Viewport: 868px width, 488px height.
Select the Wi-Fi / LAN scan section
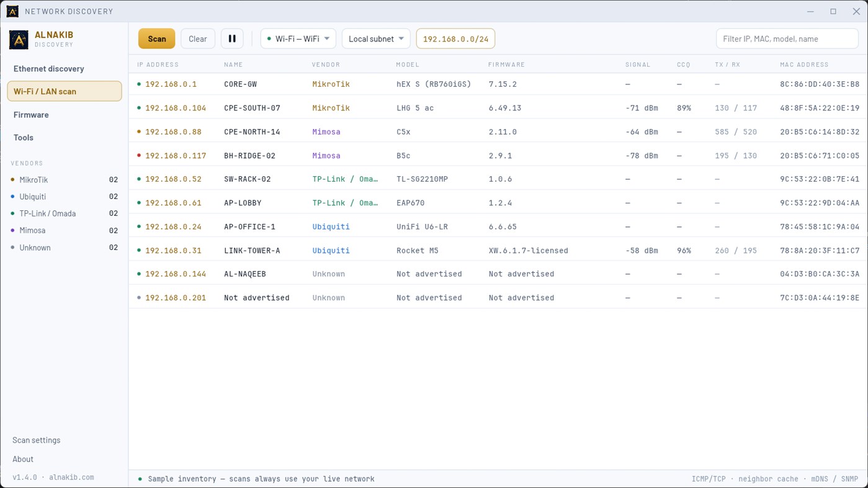(x=64, y=91)
